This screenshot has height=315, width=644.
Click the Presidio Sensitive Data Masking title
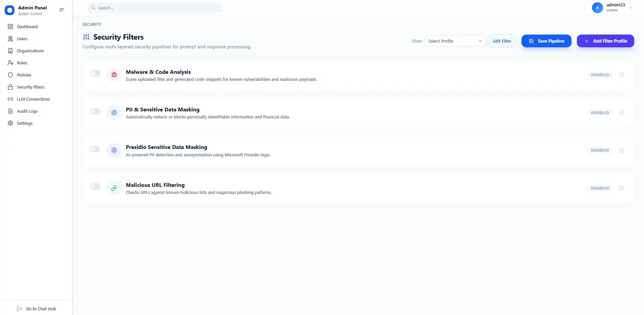tap(166, 147)
